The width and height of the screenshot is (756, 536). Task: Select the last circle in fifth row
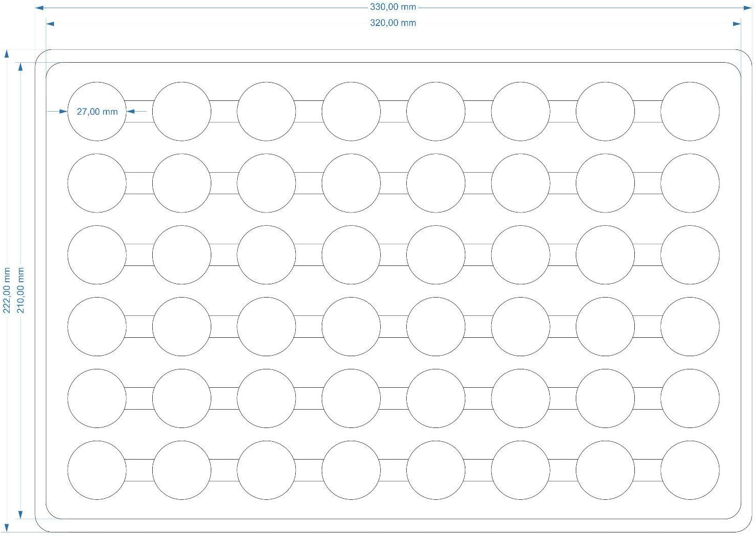tap(690, 398)
